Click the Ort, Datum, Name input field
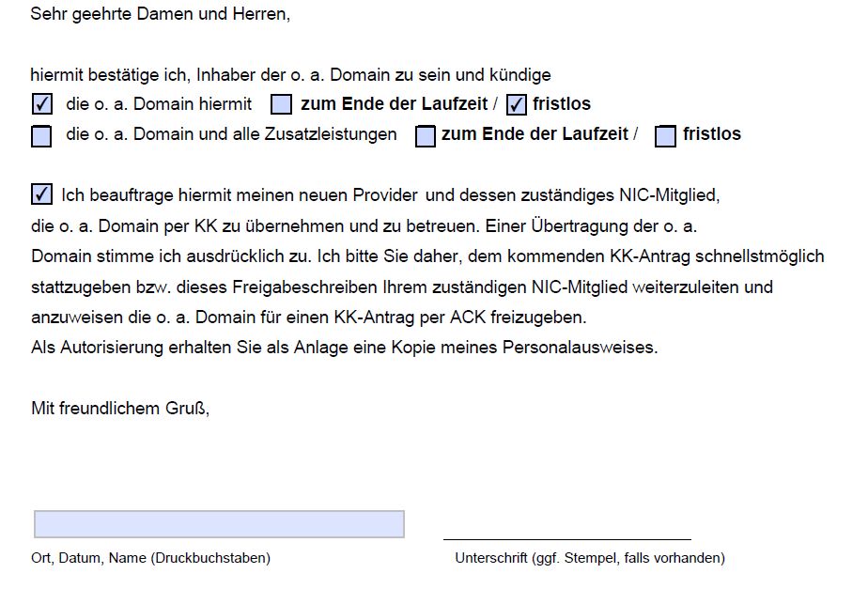 click(219, 524)
